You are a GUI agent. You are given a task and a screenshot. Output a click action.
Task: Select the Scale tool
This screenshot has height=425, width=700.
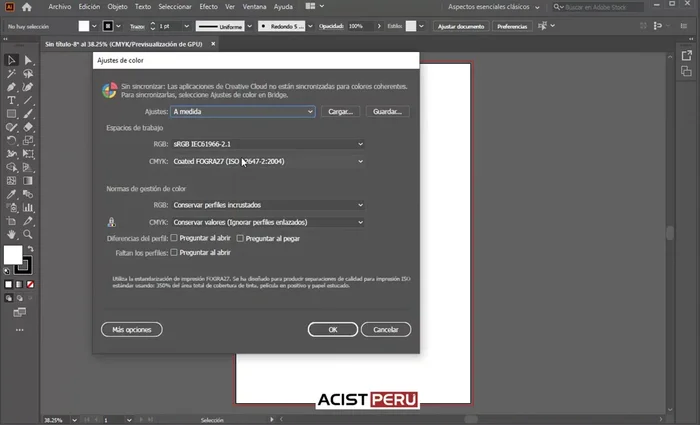[x=28, y=141]
